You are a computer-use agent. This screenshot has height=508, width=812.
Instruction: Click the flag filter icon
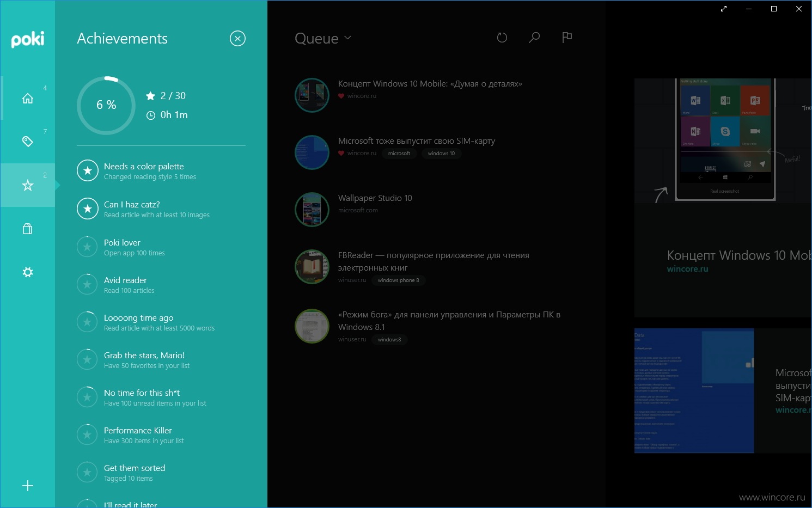tap(567, 37)
